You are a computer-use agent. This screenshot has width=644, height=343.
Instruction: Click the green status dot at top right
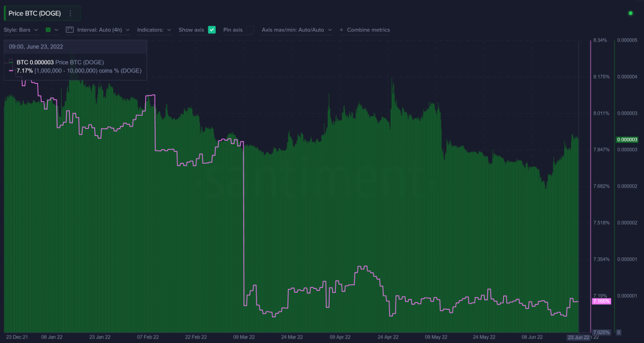coord(630,13)
